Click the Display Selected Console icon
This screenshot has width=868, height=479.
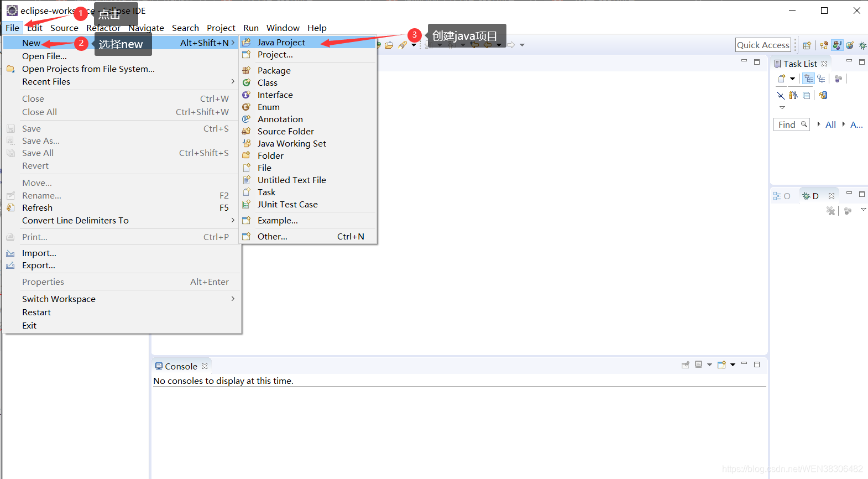click(699, 365)
